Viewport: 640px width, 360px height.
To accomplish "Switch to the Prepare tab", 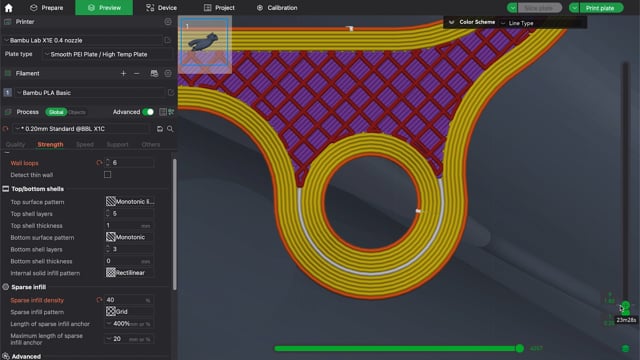I will click(x=47, y=8).
